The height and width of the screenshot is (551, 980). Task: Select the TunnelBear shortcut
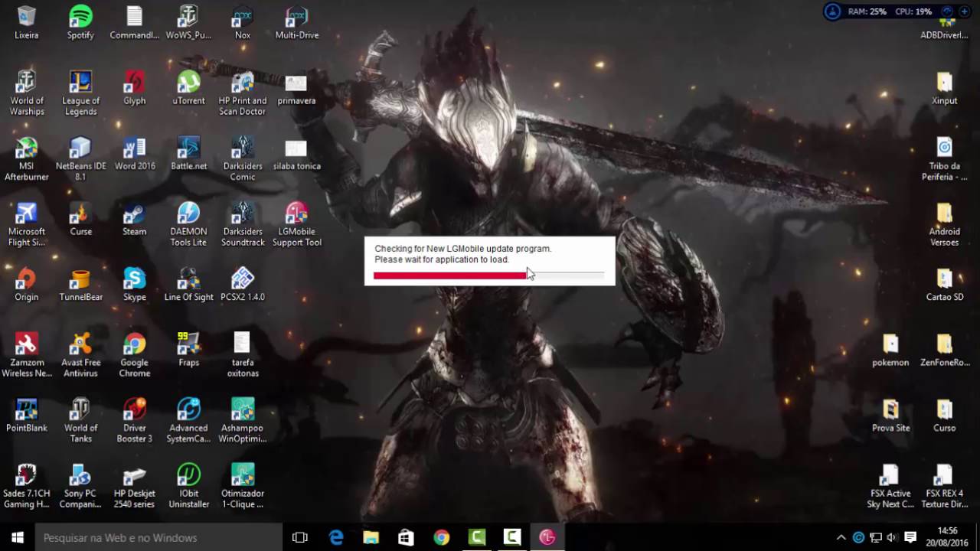coord(80,285)
